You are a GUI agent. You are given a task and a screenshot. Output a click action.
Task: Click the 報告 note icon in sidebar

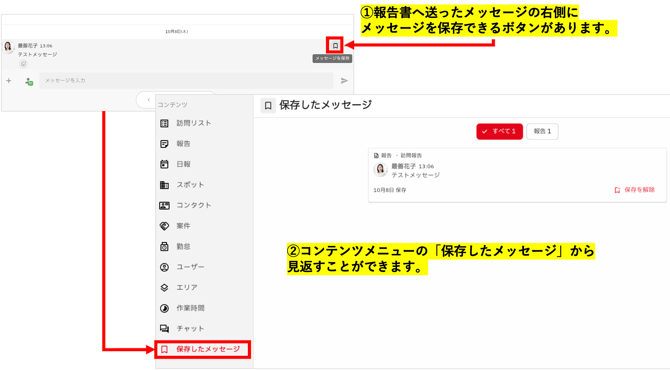pos(164,144)
